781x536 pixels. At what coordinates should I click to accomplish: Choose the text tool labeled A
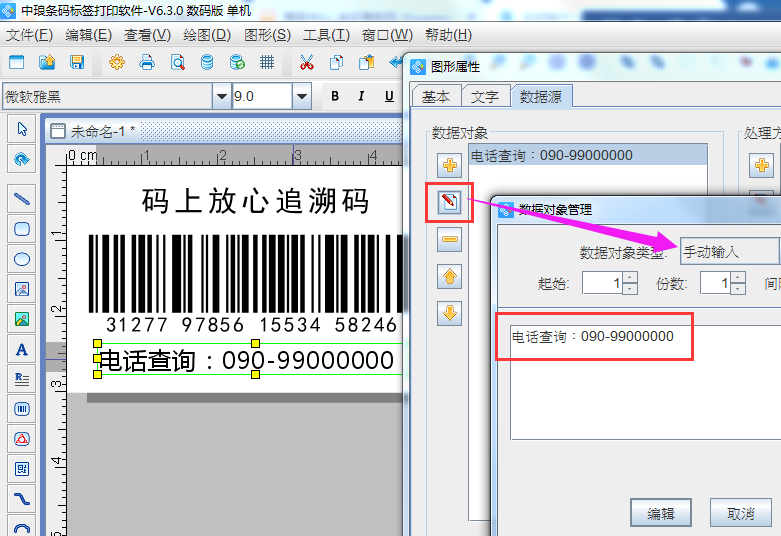click(x=21, y=349)
